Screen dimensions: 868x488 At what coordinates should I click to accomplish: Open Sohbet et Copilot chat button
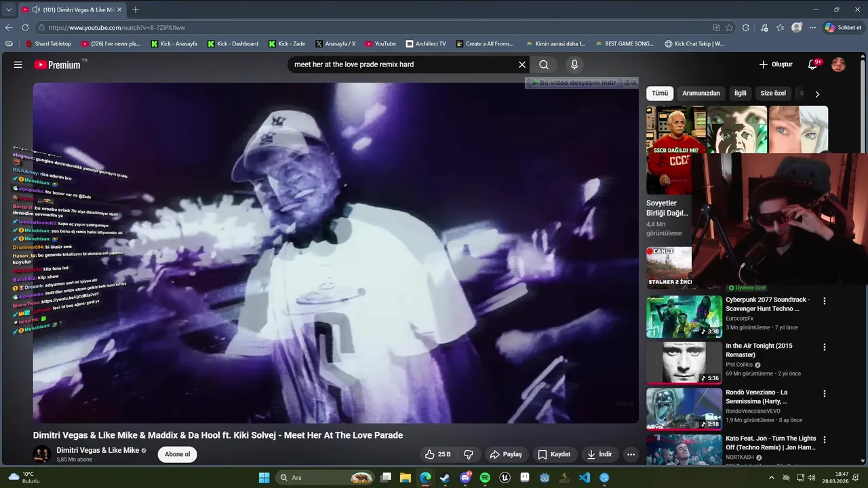pyautogui.click(x=843, y=28)
